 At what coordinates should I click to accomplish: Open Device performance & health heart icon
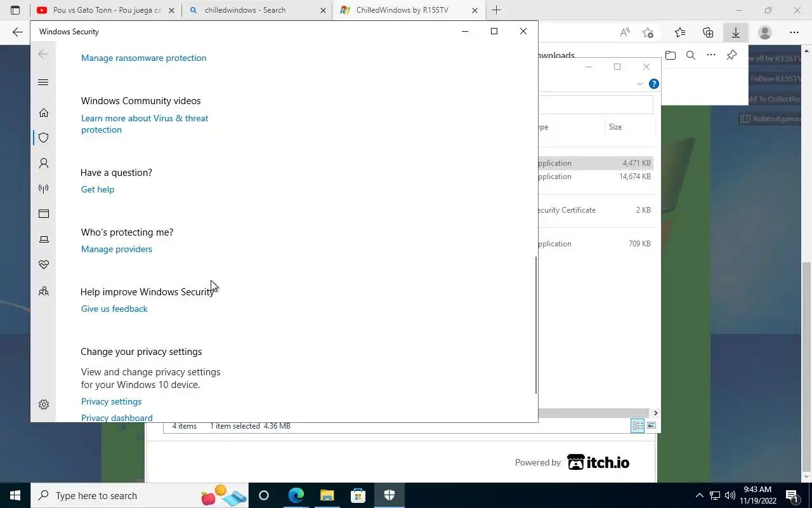tap(44, 265)
